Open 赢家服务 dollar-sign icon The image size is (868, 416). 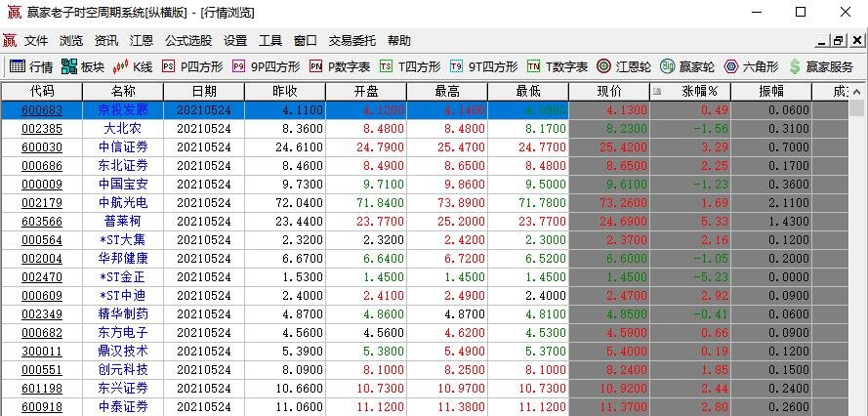(x=795, y=66)
